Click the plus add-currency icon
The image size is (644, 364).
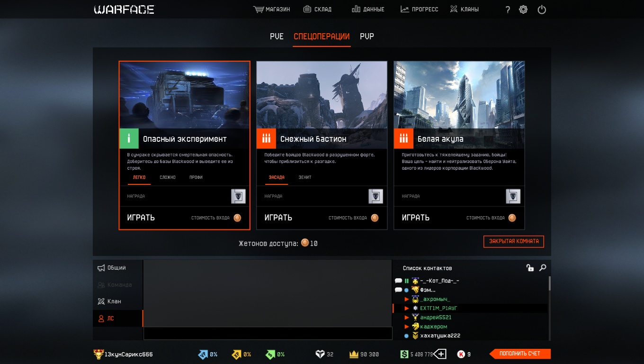click(x=440, y=354)
